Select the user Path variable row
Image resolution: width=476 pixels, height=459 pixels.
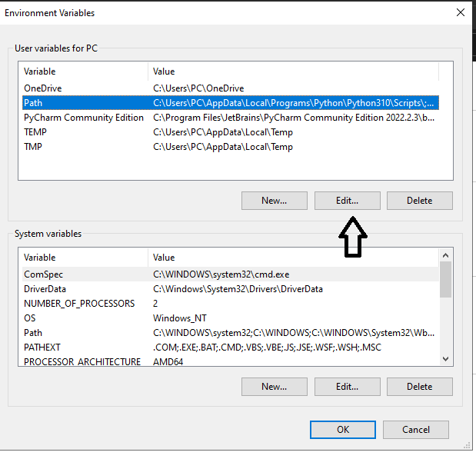[x=231, y=103]
